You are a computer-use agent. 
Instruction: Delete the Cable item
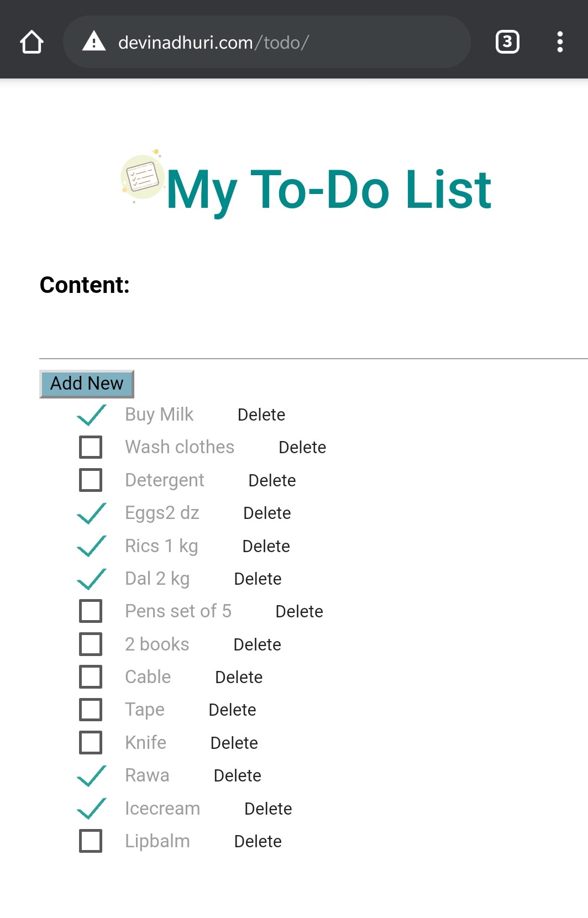(239, 677)
